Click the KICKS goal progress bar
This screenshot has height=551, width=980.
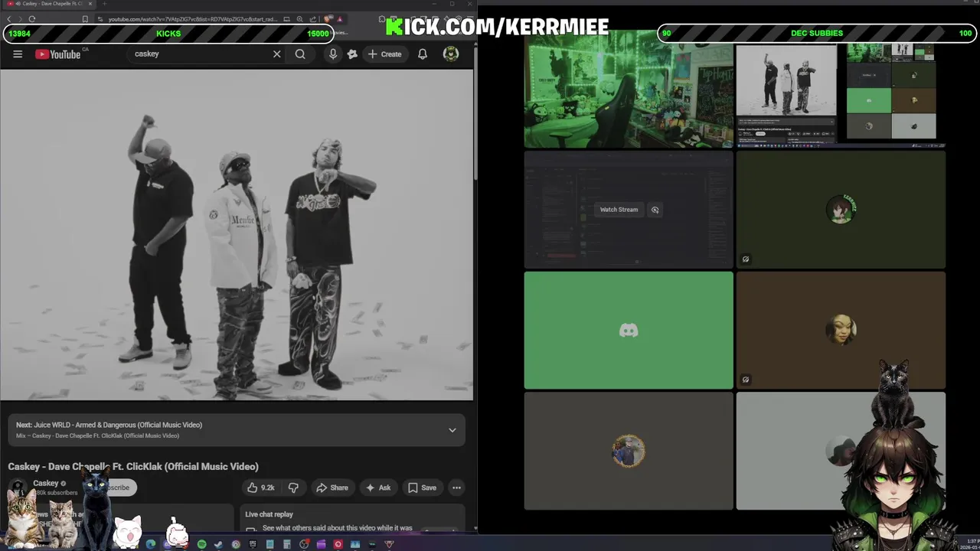(x=168, y=34)
